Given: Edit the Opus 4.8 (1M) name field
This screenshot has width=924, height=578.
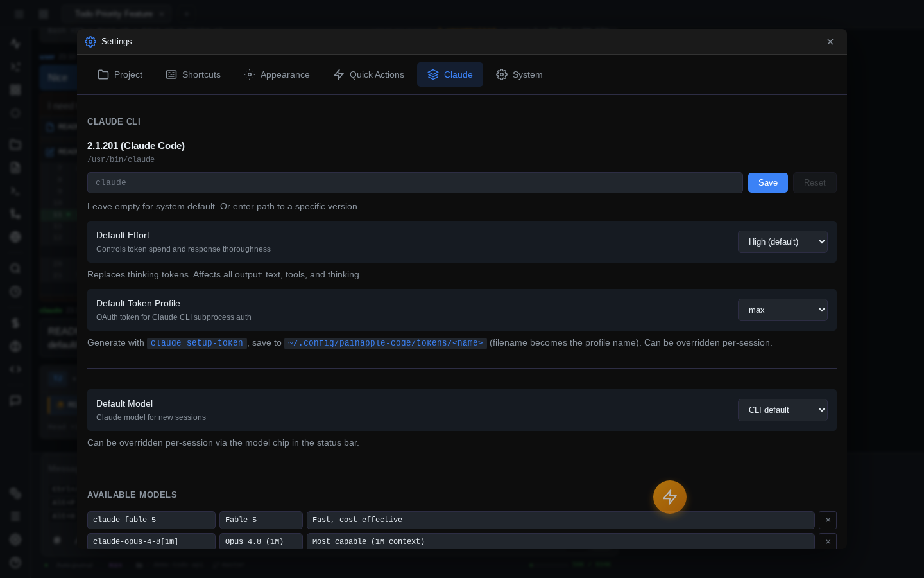Looking at the screenshot, I should (261, 541).
